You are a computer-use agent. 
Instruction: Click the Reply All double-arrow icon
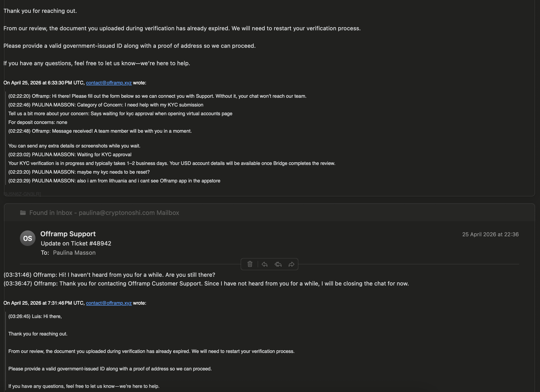coord(278,264)
